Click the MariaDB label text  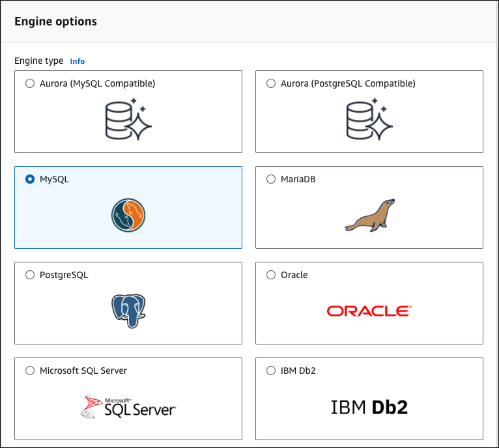[x=298, y=179]
